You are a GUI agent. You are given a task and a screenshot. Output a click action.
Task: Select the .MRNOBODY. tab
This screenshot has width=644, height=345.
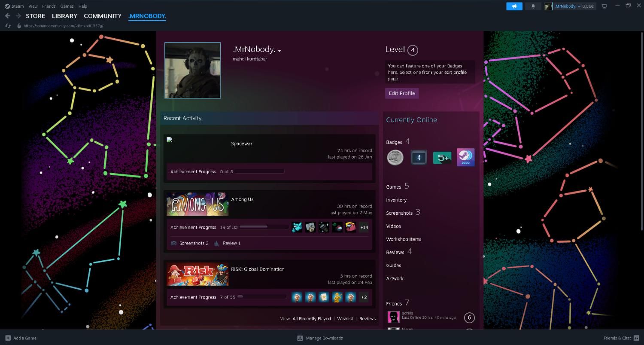pos(147,16)
